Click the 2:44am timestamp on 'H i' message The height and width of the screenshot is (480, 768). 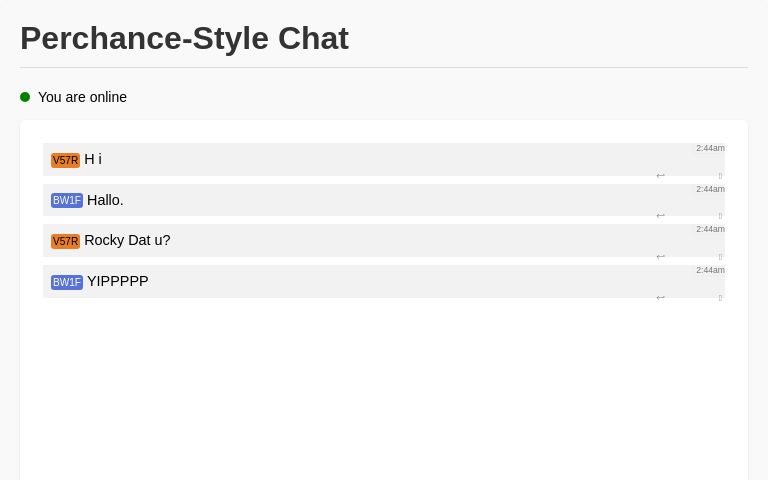coord(710,148)
